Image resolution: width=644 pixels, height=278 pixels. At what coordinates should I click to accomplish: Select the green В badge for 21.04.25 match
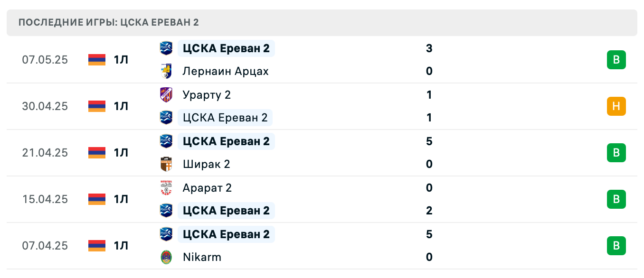coord(616,152)
